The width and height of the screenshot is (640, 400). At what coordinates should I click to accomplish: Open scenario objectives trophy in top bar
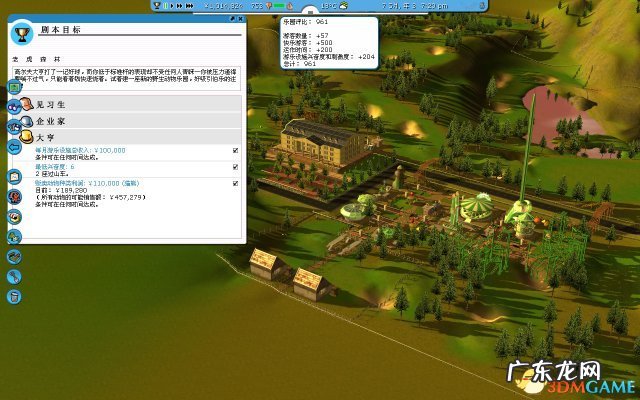(x=157, y=6)
